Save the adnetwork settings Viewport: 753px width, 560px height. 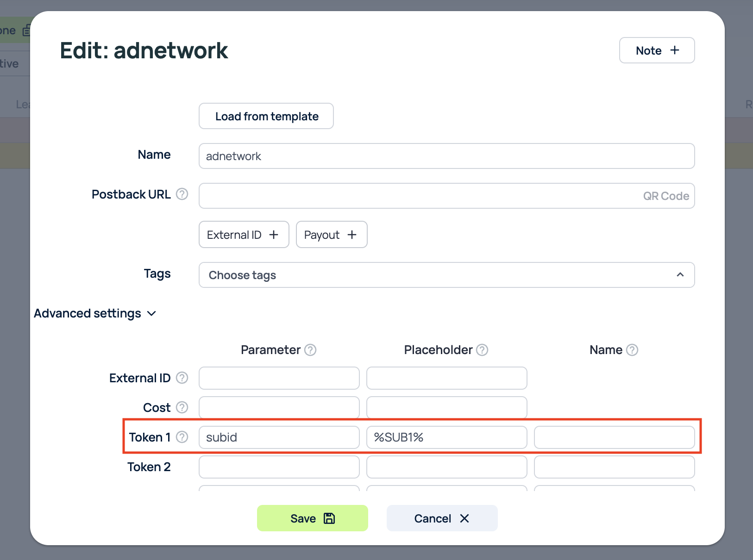tap(312, 518)
